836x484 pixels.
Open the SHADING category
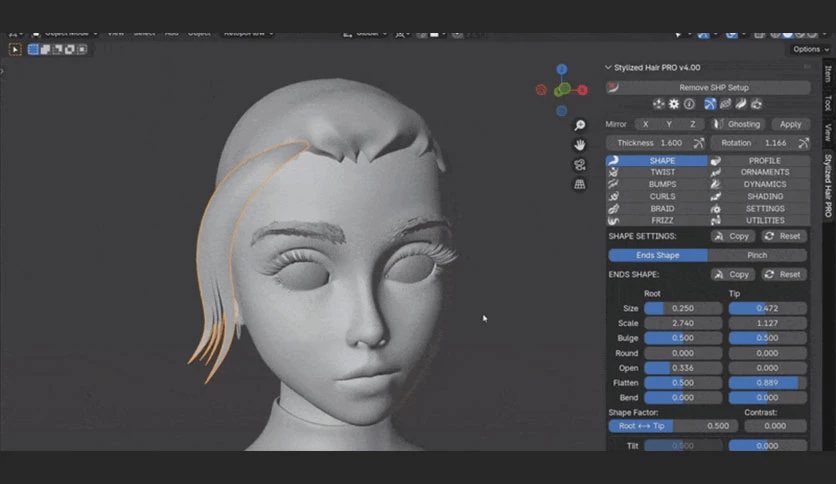pyautogui.click(x=759, y=197)
